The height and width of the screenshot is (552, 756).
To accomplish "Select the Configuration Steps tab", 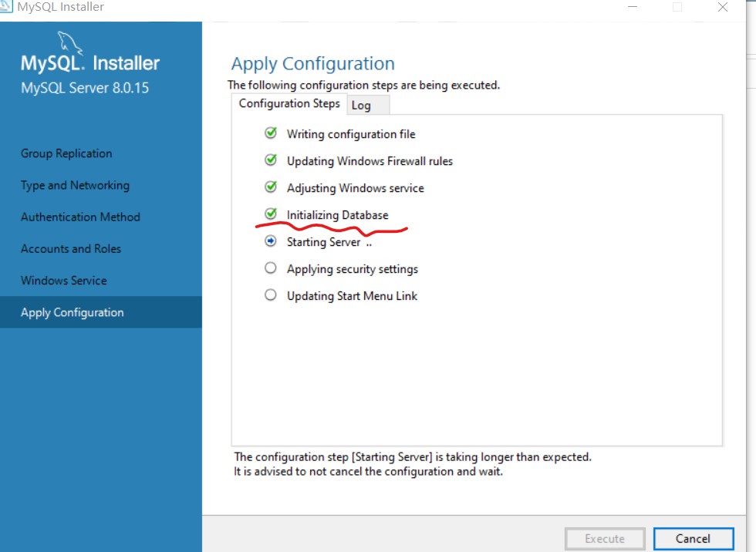I will click(x=289, y=103).
